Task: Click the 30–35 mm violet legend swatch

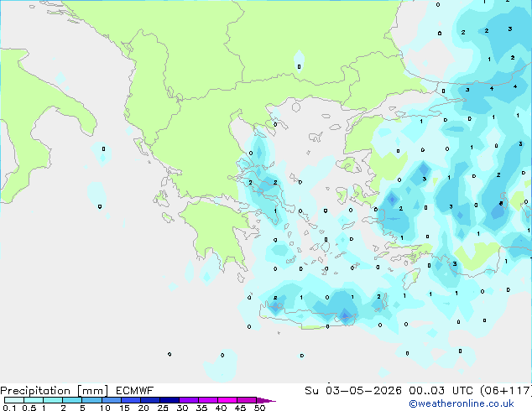Action: click(x=189, y=400)
